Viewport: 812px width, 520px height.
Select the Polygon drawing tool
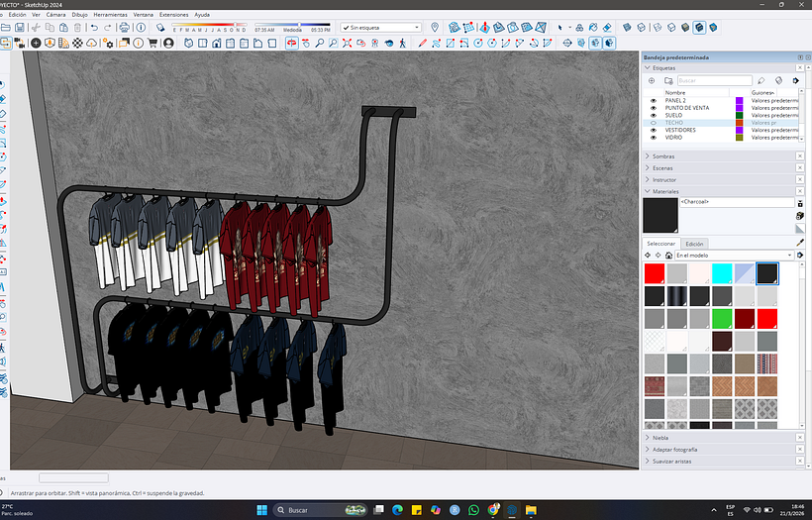(492, 43)
